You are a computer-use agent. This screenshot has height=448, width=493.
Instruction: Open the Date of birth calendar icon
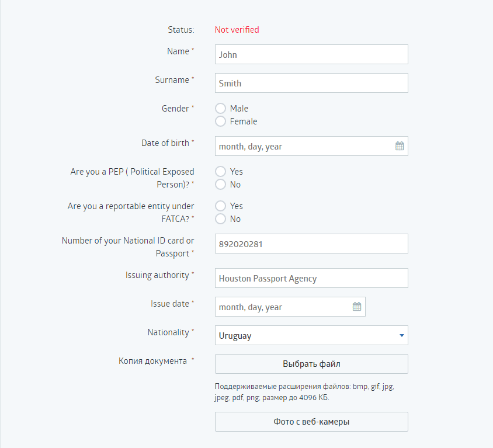[400, 146]
